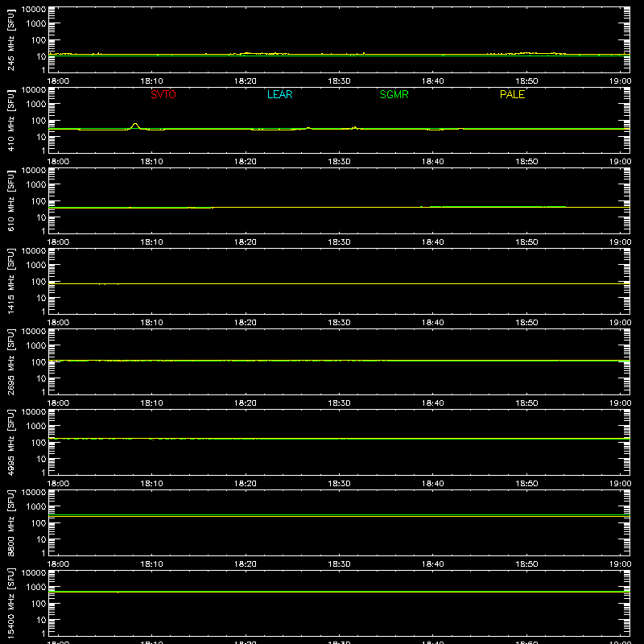Select the 410 MHz [SFU] axis title
This screenshot has width=644, height=644.
tap(11, 120)
